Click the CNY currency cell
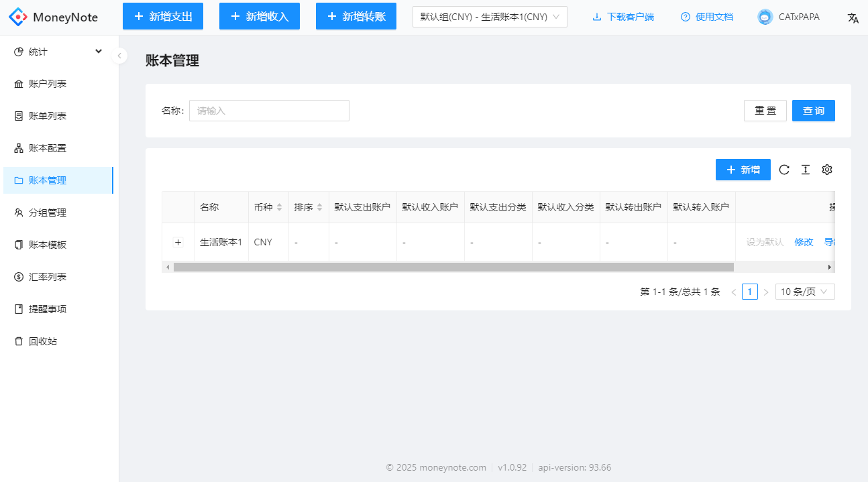 (268, 242)
